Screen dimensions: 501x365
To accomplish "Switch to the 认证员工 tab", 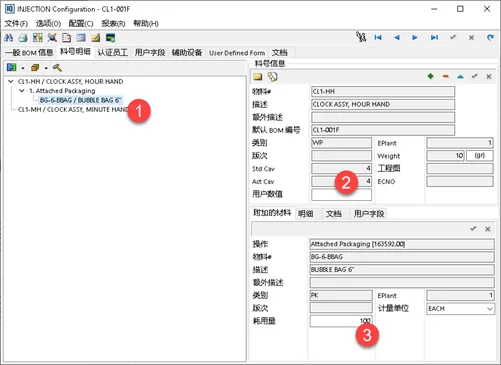I will [113, 52].
